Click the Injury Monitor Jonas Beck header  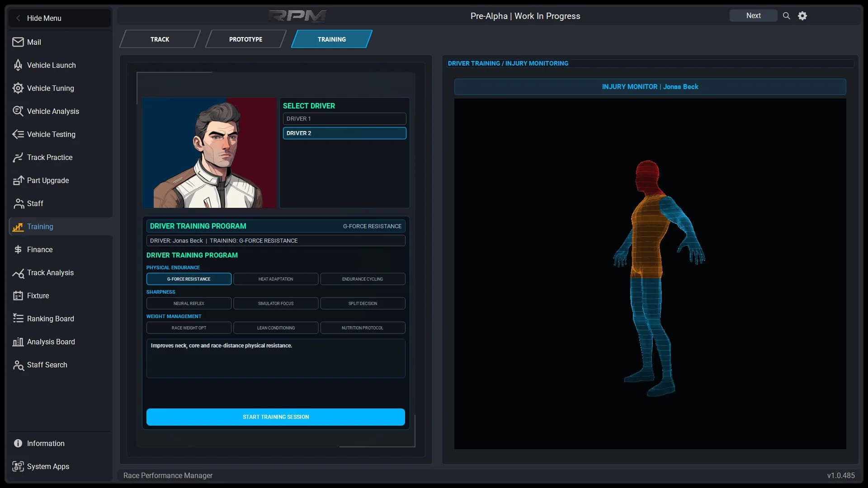[x=650, y=87]
